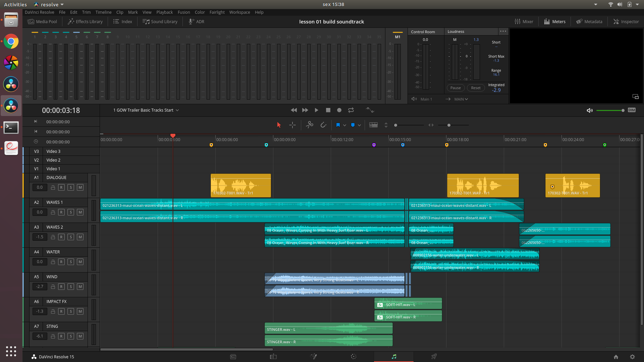Select the range selection crosshair tool
Viewport: 644px width, 362px height.
pyautogui.click(x=292, y=125)
